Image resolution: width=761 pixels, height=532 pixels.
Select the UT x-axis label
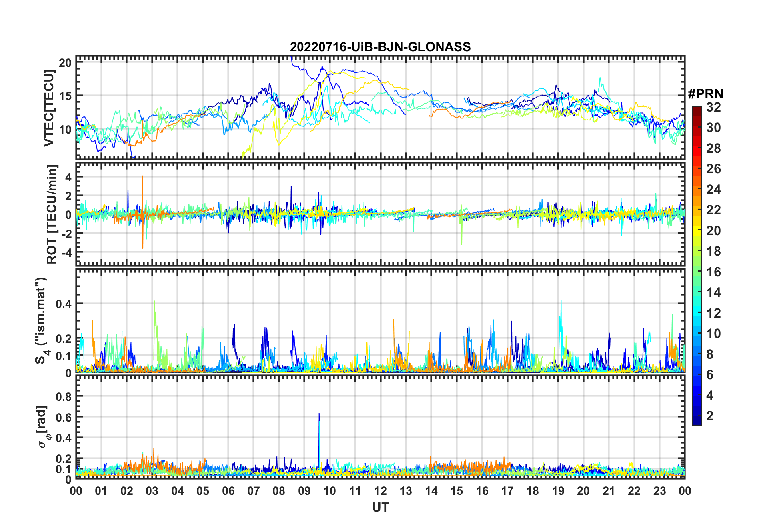click(380, 507)
